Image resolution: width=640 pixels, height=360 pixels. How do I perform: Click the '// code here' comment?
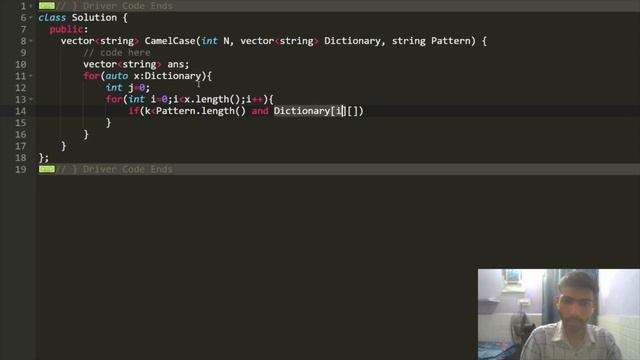117,53
